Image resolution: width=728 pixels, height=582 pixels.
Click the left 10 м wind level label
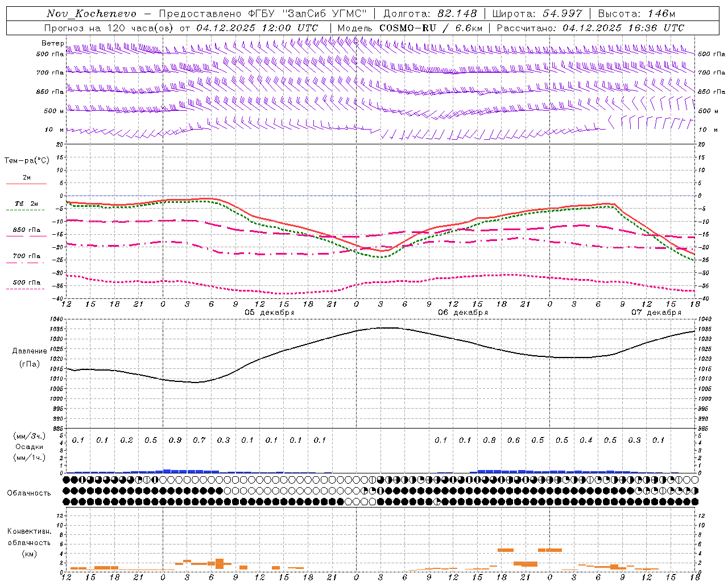[x=54, y=130]
